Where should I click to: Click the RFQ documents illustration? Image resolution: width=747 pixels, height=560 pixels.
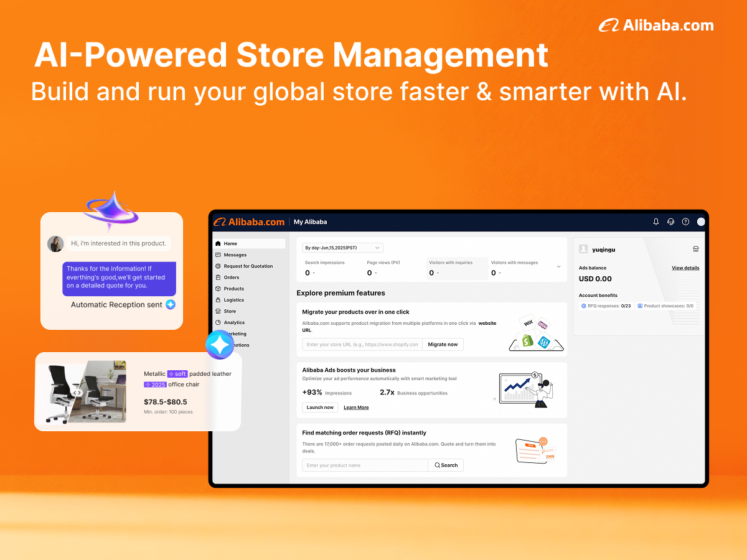coord(535,450)
